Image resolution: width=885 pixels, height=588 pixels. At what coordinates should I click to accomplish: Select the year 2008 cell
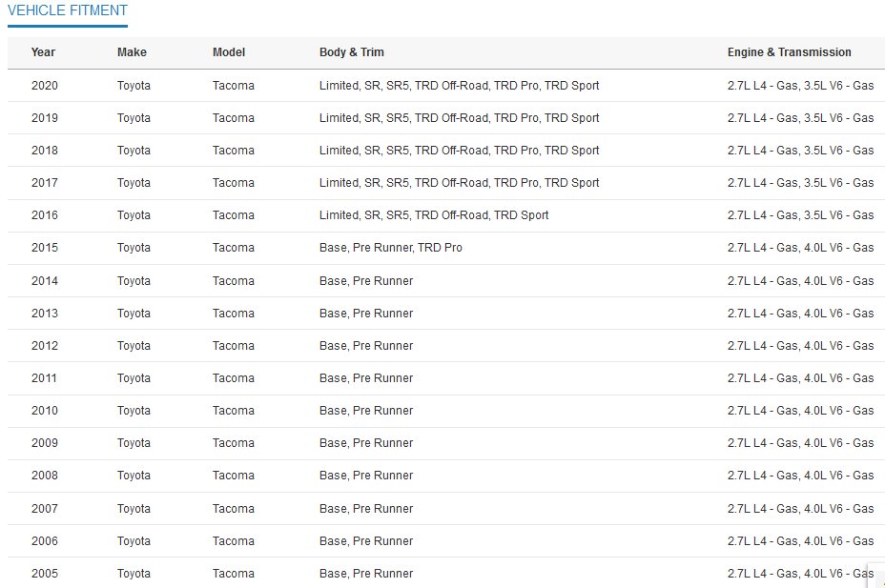pyautogui.click(x=45, y=476)
